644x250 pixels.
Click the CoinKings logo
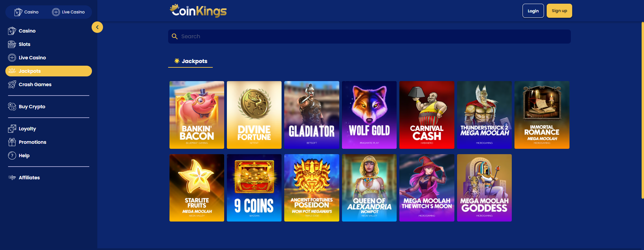point(198,11)
